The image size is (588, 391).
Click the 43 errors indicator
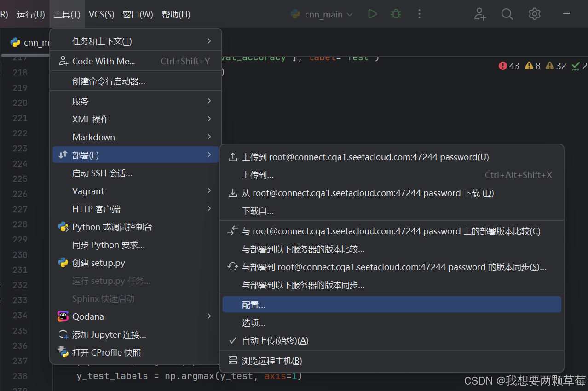click(508, 66)
